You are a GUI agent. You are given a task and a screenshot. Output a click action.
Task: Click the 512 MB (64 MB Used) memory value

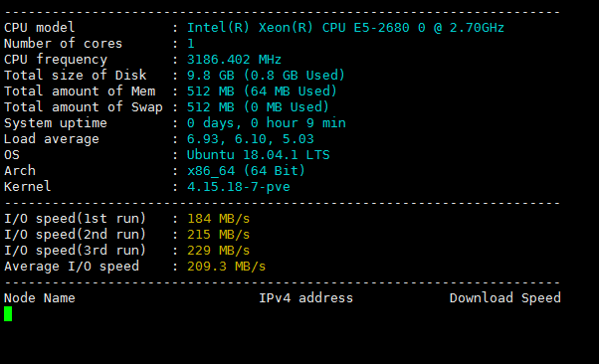[x=262, y=91]
